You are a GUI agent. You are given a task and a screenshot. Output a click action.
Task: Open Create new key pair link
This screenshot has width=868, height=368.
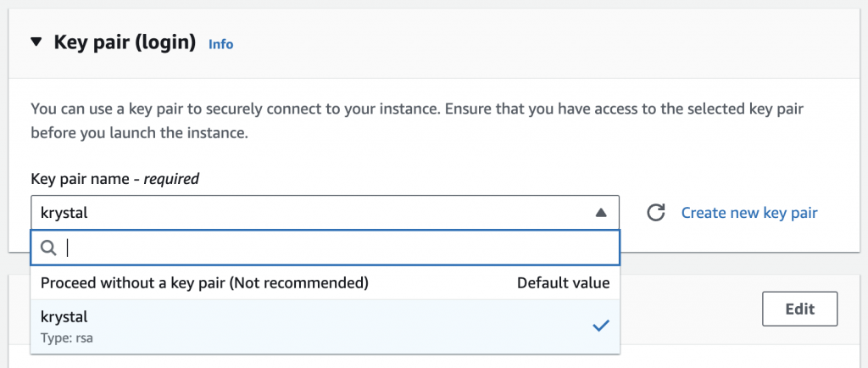(x=748, y=213)
